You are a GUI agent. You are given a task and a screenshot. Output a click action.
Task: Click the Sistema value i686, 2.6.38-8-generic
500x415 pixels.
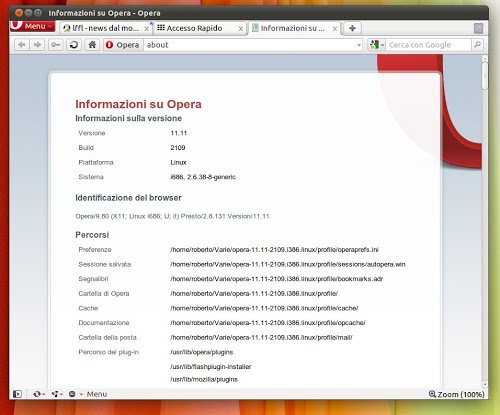point(203,177)
